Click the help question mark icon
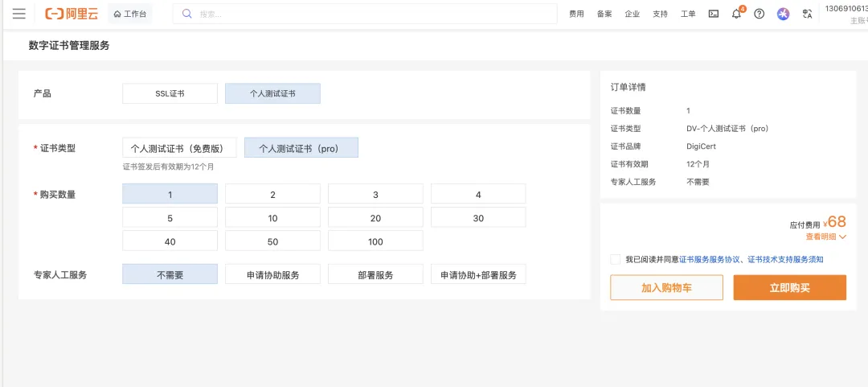868x387 pixels. [x=759, y=14]
